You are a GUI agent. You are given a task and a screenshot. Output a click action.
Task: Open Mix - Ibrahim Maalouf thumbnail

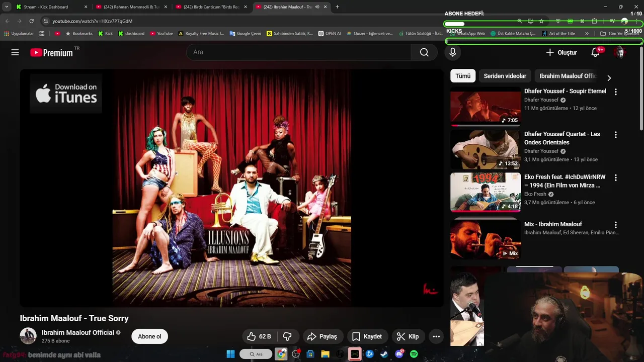[x=486, y=239]
